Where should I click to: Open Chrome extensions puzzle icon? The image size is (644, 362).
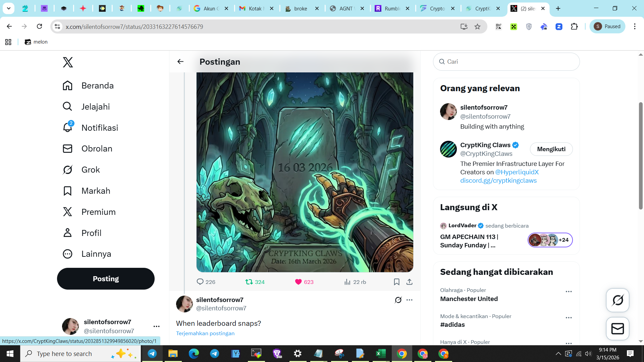pyautogui.click(x=574, y=26)
